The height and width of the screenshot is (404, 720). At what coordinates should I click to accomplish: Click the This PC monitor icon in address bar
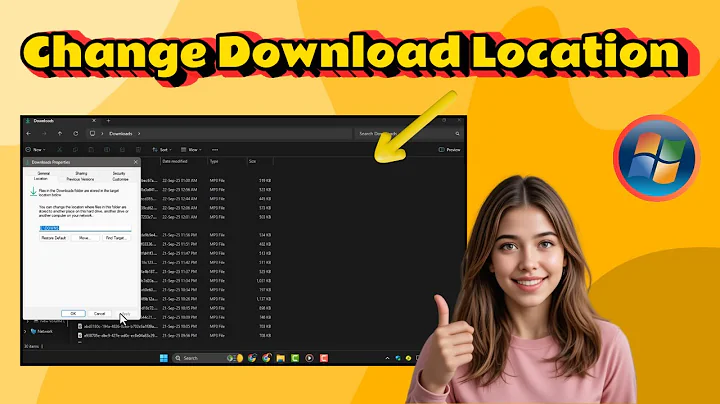92,134
